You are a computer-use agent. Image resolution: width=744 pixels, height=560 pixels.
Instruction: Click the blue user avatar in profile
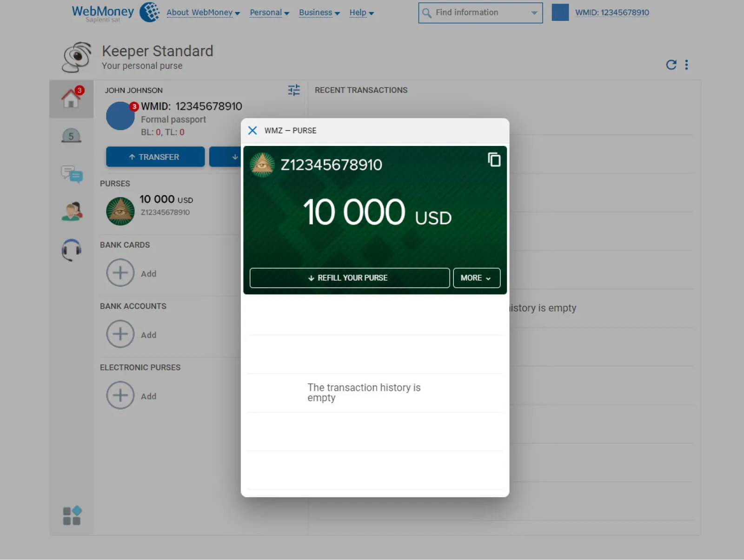(120, 116)
